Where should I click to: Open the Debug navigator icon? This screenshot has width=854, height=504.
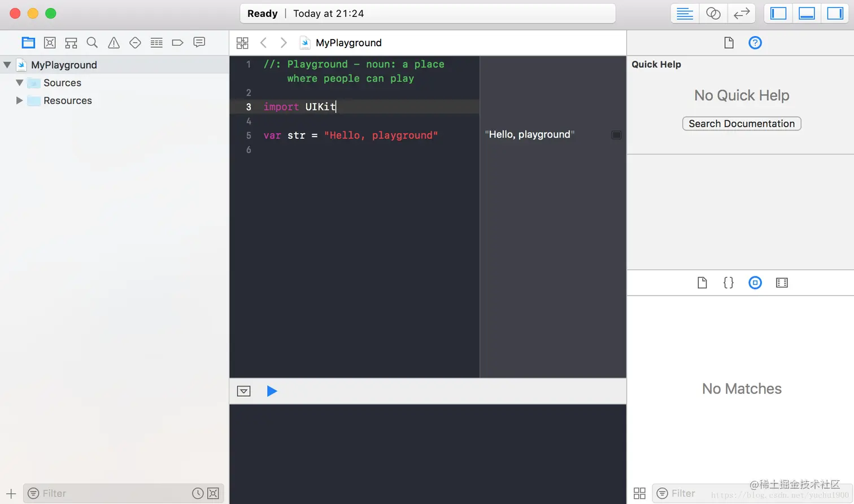156,42
